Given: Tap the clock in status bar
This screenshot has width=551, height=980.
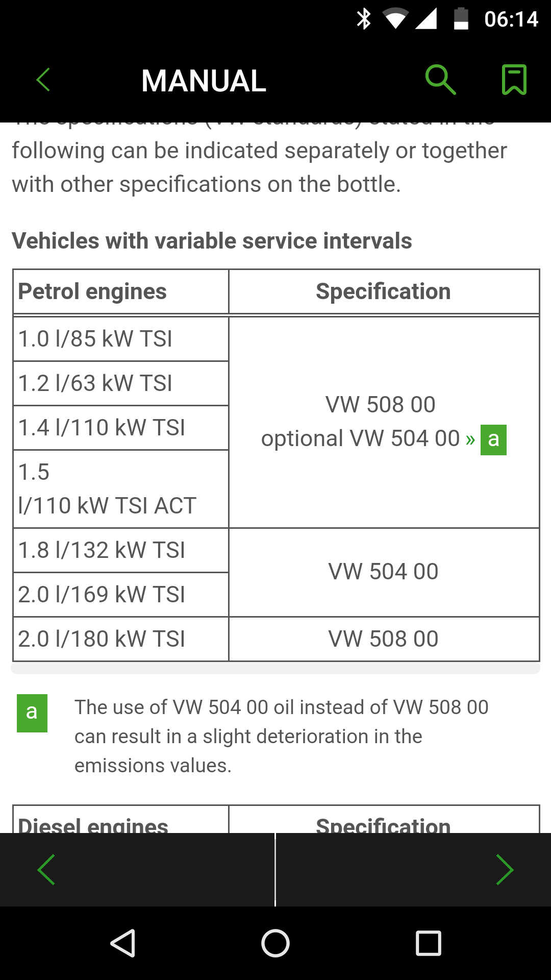Looking at the screenshot, I should (x=511, y=19).
